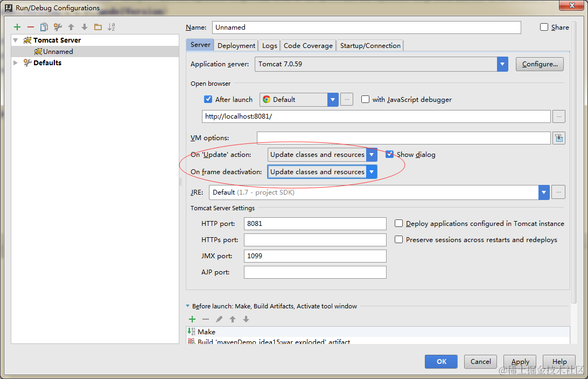This screenshot has height=379, width=588.
Task: Open the edit defaults wrench icon
Action: pyautogui.click(x=58, y=27)
